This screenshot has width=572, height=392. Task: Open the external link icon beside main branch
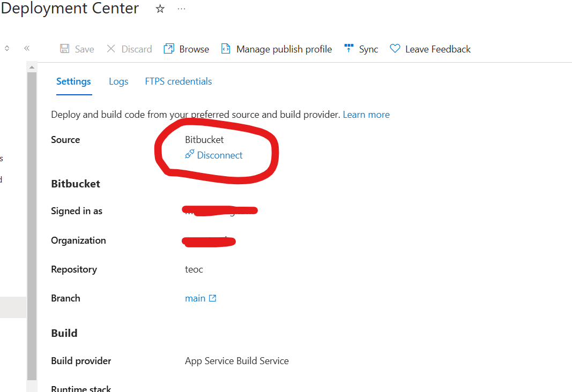pos(213,298)
